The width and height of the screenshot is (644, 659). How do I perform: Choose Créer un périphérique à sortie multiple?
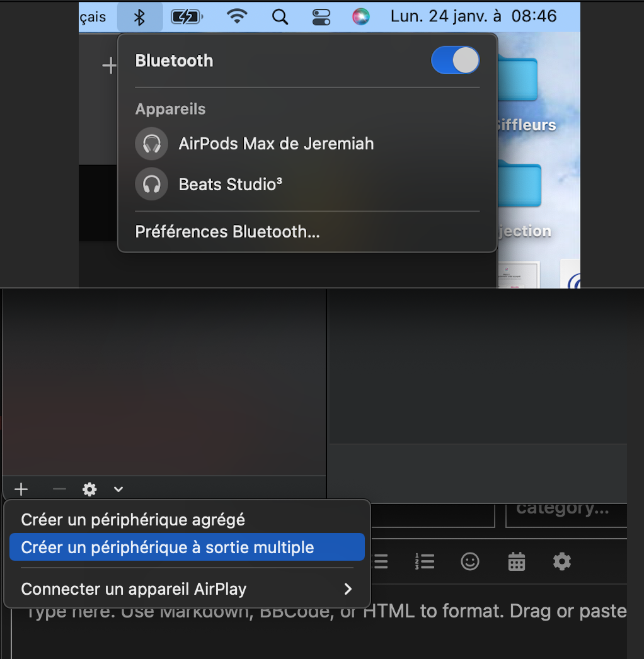click(x=187, y=547)
